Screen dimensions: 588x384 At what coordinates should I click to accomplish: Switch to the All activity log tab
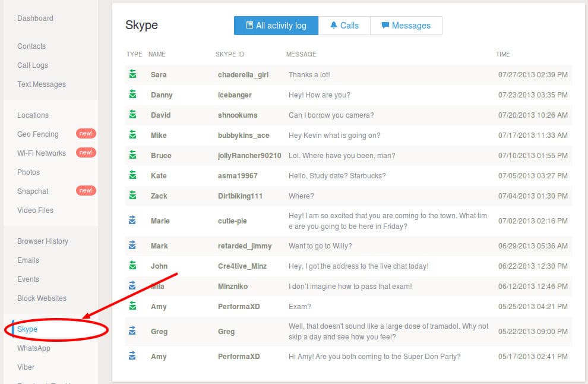click(276, 26)
